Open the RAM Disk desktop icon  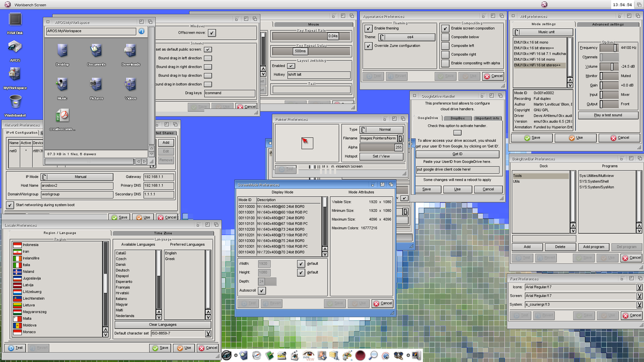coord(15,20)
